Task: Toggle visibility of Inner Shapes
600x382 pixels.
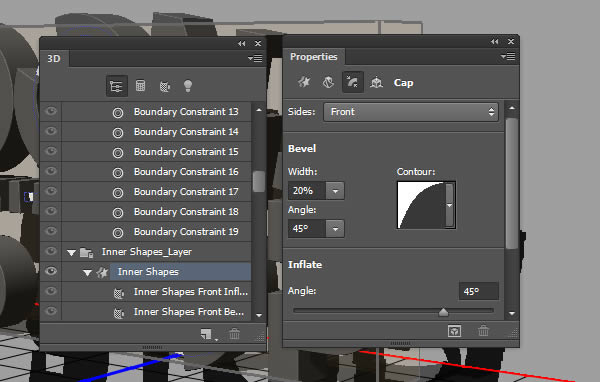Action: 51,271
